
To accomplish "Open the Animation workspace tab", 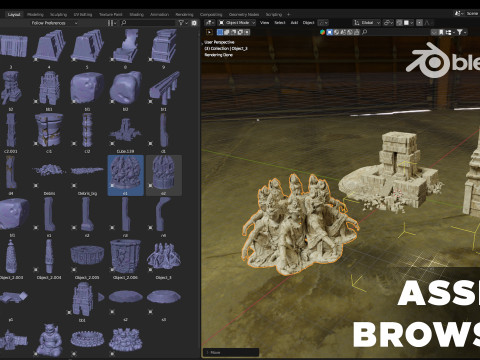I will [x=160, y=14].
